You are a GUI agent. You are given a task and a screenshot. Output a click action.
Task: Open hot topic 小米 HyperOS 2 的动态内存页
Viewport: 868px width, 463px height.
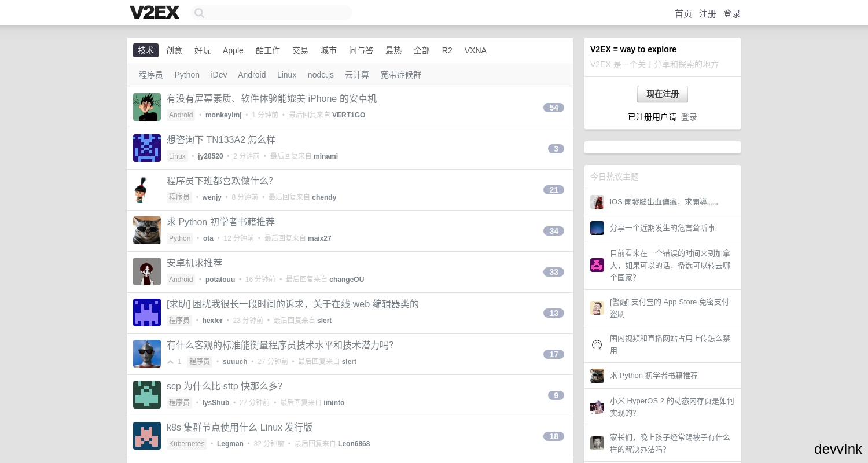(x=672, y=407)
